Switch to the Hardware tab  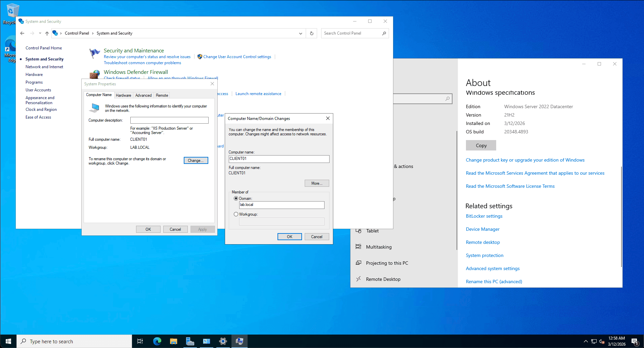tap(123, 95)
